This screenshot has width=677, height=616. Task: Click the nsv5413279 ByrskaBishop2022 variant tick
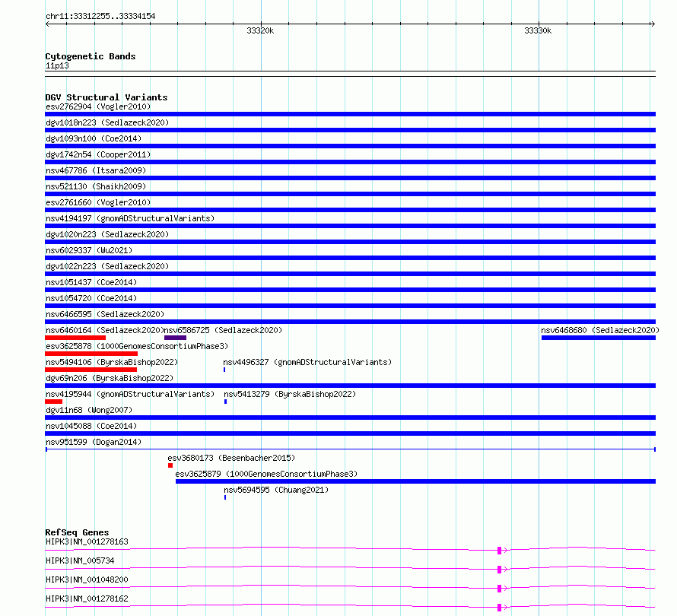coord(225,402)
